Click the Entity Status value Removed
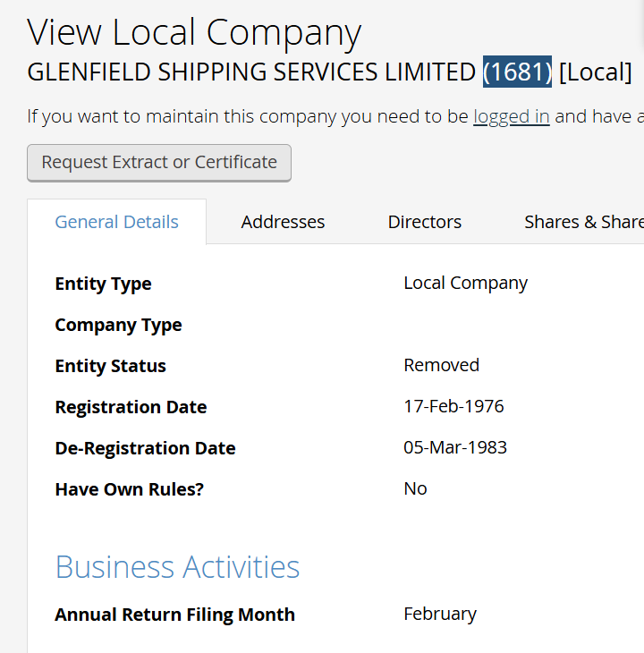The height and width of the screenshot is (653, 644). 441,365
